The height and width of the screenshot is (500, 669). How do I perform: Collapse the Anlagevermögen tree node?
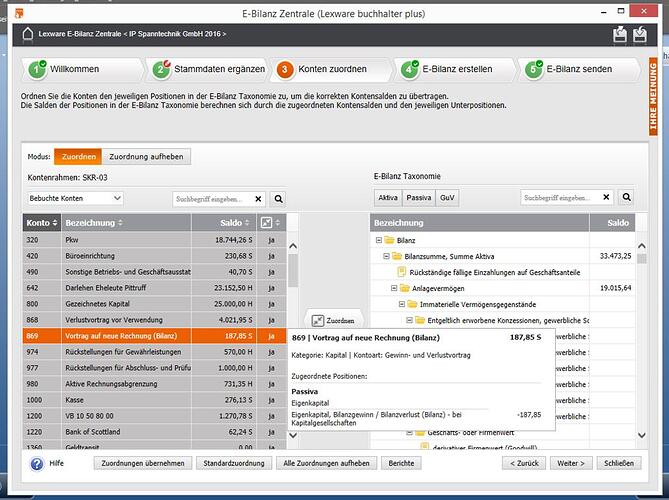coord(394,288)
